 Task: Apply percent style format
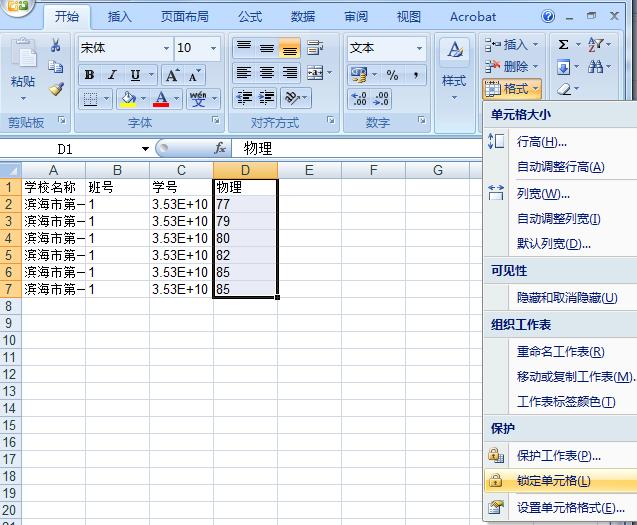pos(392,75)
